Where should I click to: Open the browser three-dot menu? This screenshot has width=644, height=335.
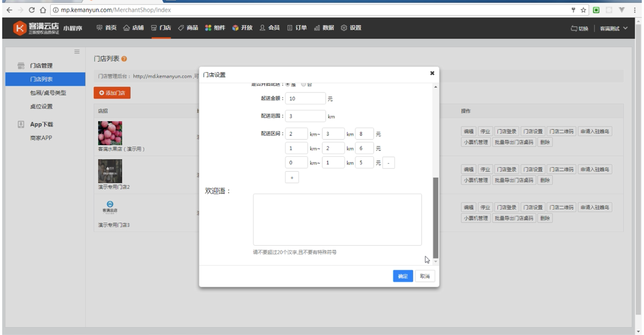635,10
